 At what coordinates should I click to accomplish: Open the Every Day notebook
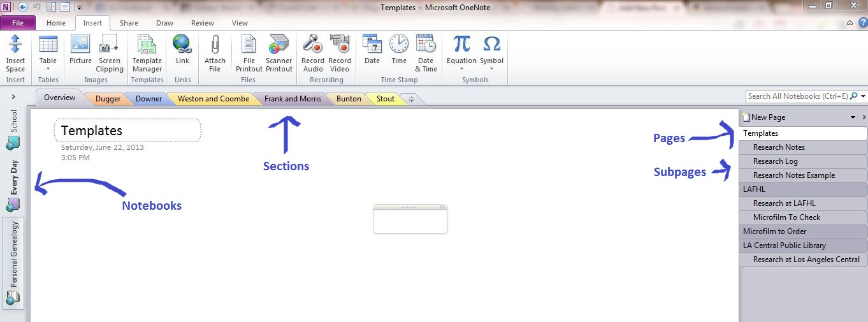click(13, 185)
